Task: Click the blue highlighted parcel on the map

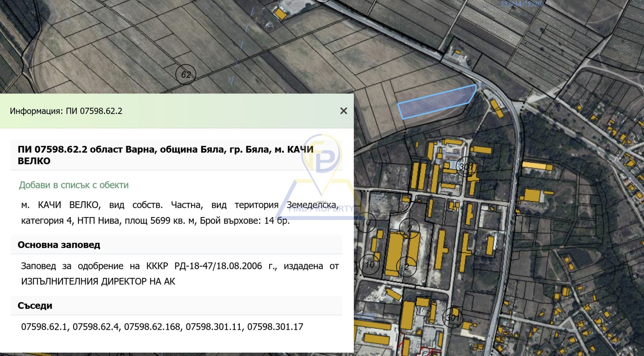Action: [437, 102]
